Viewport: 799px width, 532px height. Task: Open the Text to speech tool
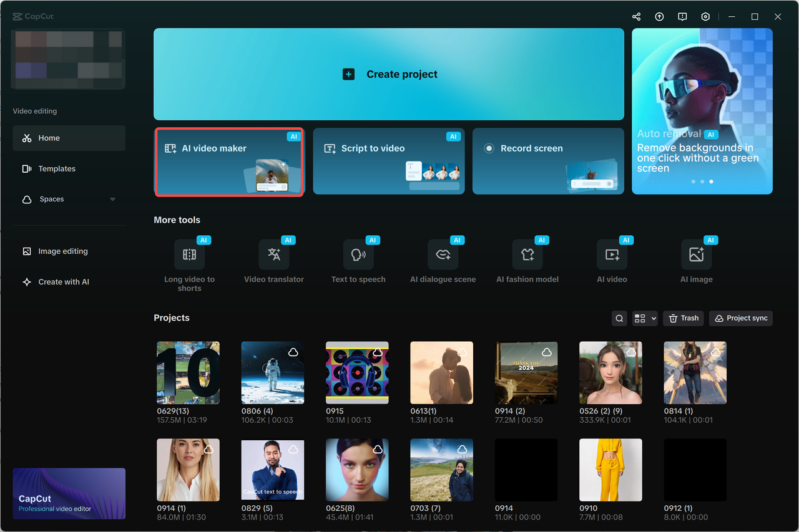point(358,254)
